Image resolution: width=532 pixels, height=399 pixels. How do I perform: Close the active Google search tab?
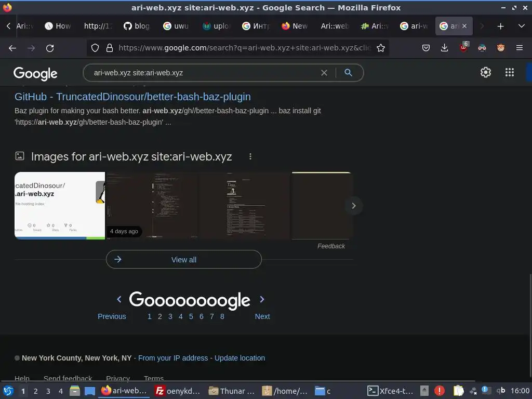coord(464,26)
